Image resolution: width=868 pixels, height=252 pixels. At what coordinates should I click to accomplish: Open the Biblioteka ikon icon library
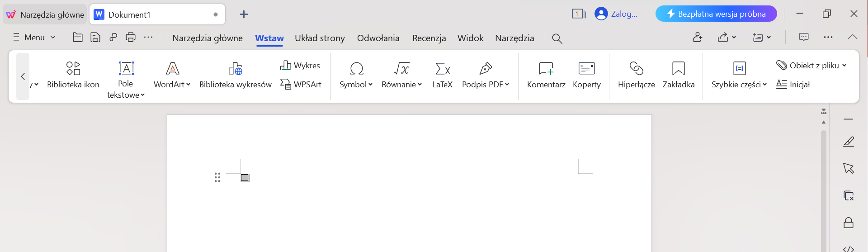73,75
